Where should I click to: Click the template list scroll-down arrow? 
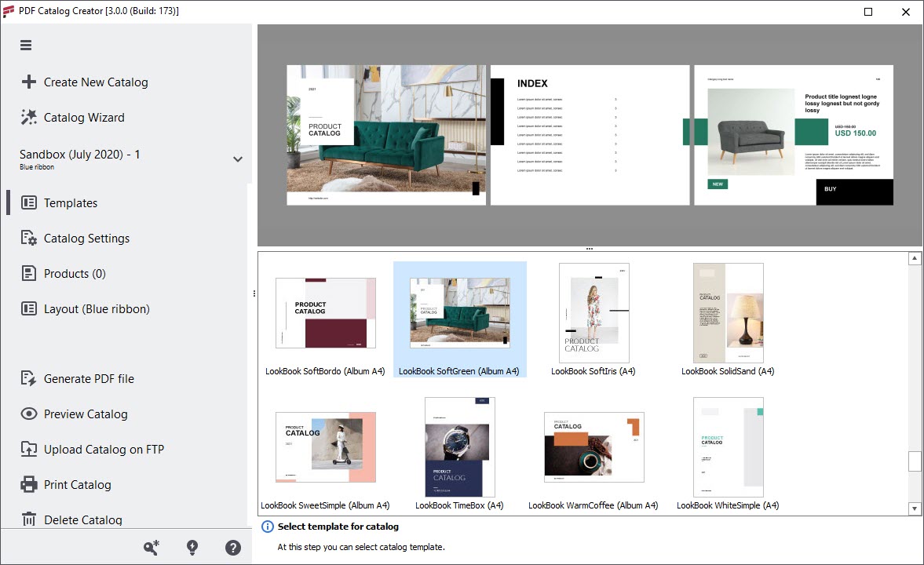tap(915, 508)
